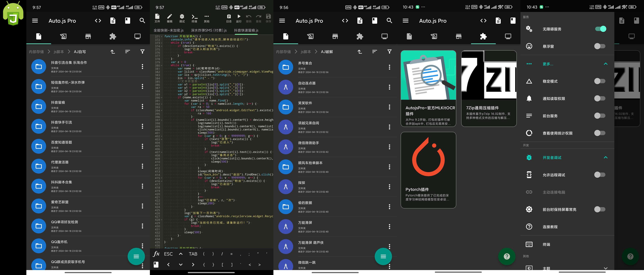This screenshot has height=275, width=644.
Task: Tap the fx function key on the editor keyboard bar
Action: (156, 254)
